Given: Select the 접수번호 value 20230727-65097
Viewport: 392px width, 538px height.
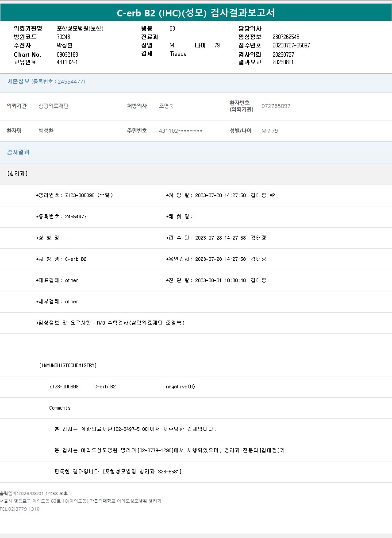Looking at the screenshot, I should pos(291,45).
